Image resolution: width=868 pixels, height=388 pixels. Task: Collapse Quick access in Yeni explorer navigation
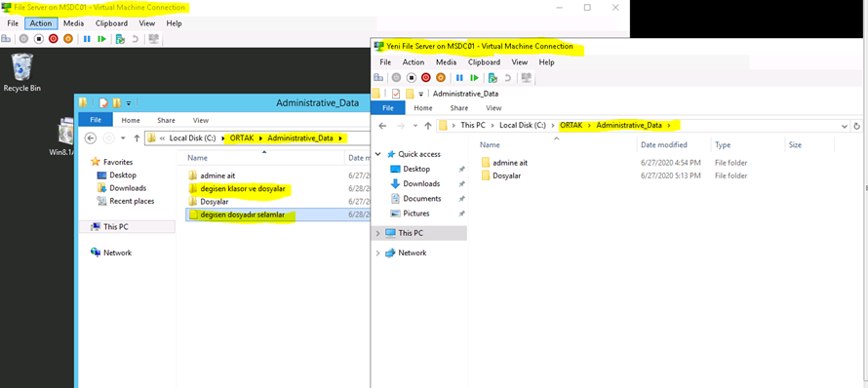(x=377, y=154)
